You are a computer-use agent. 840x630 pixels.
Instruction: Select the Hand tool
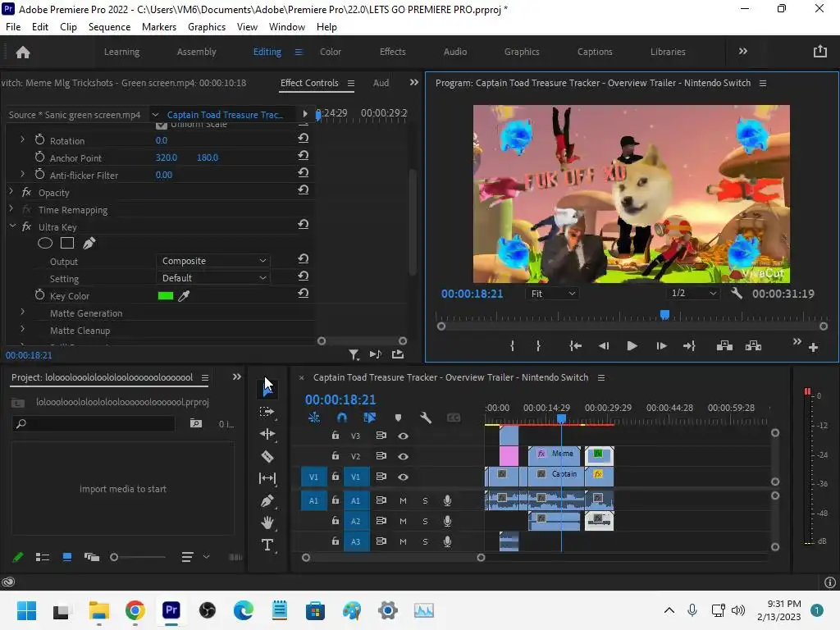click(267, 523)
